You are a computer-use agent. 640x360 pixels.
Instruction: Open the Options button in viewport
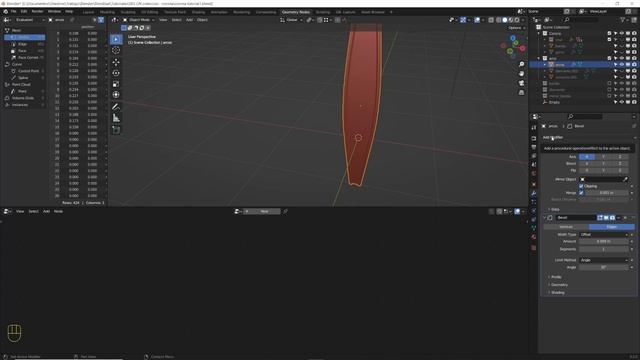[517, 28]
